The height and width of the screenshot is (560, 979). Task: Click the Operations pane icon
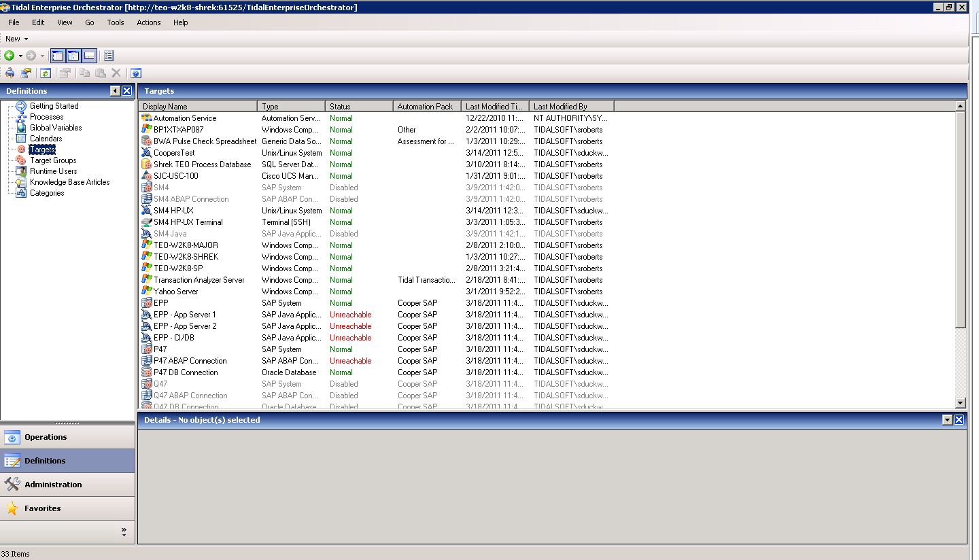point(12,438)
